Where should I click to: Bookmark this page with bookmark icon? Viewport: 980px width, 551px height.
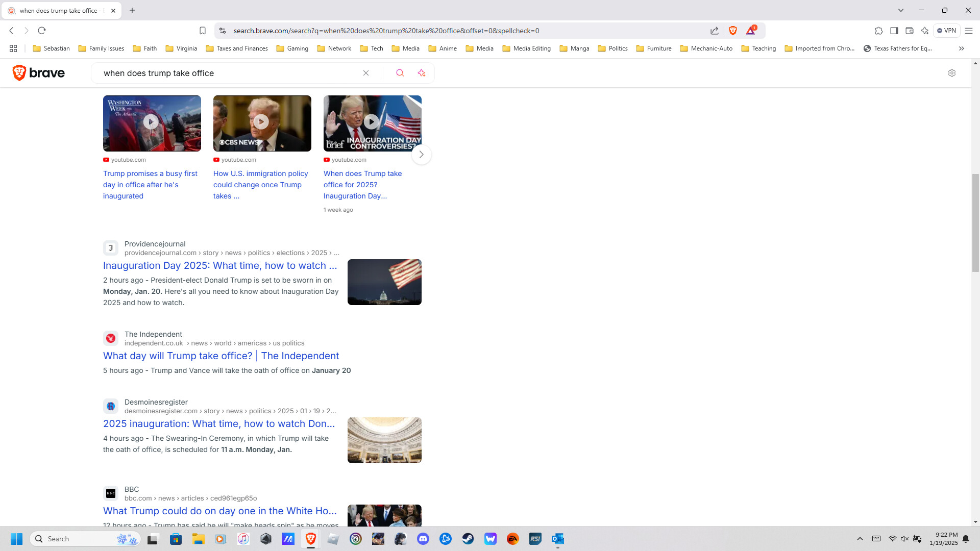tap(203, 31)
